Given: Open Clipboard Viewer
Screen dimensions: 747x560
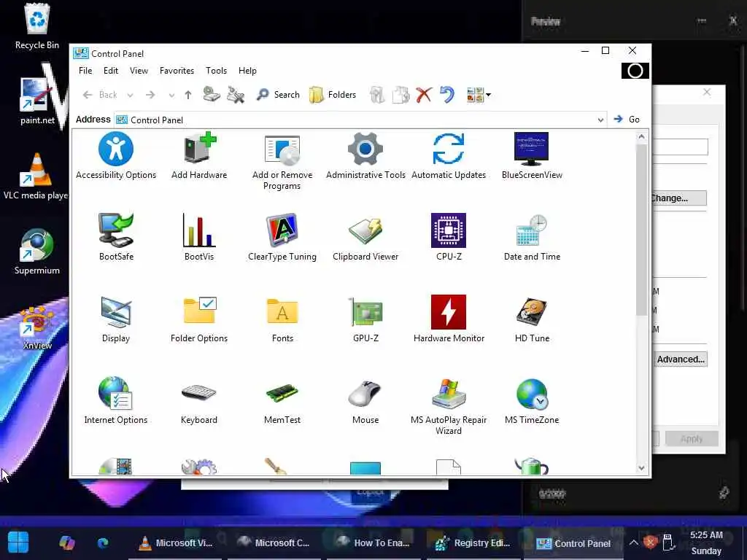Looking at the screenshot, I should (365, 237).
